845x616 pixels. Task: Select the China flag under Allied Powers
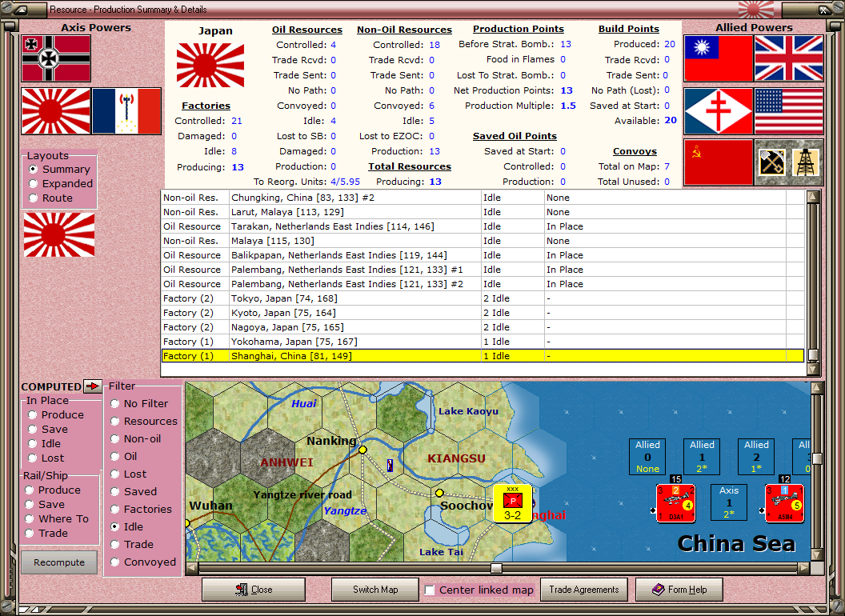click(x=718, y=58)
